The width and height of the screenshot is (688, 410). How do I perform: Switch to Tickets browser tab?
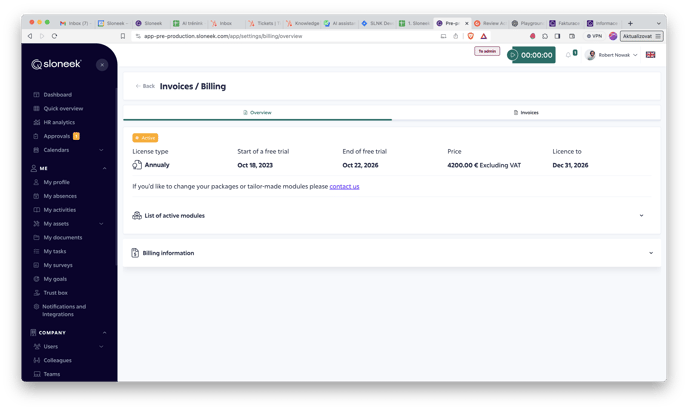tap(265, 23)
